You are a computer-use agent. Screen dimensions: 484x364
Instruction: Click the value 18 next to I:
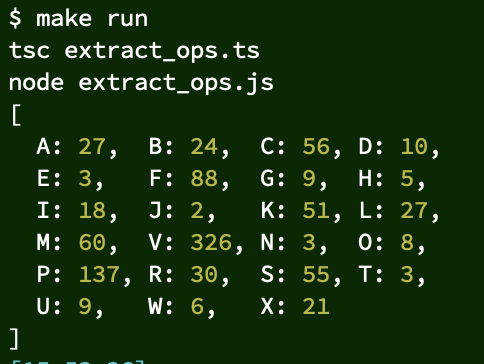click(x=92, y=210)
